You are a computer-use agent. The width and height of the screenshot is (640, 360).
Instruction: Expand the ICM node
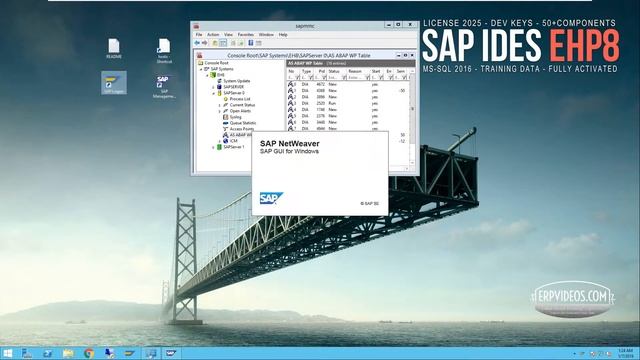tap(219, 141)
